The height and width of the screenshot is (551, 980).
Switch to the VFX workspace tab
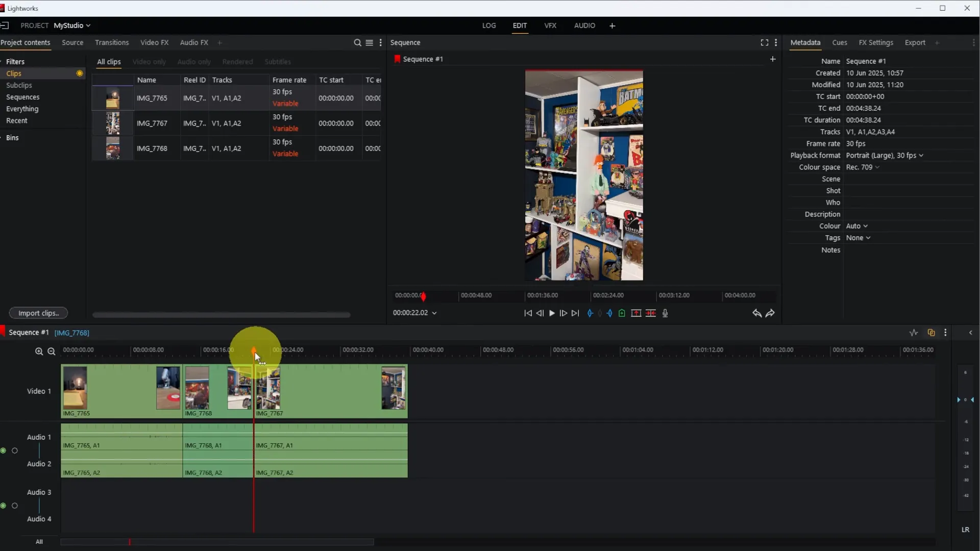[550, 26]
